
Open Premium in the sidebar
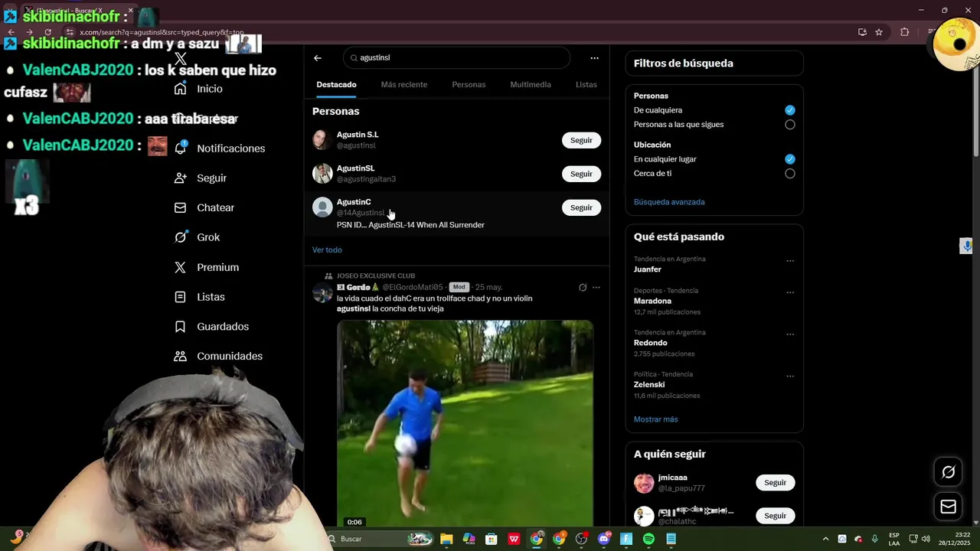point(206,267)
